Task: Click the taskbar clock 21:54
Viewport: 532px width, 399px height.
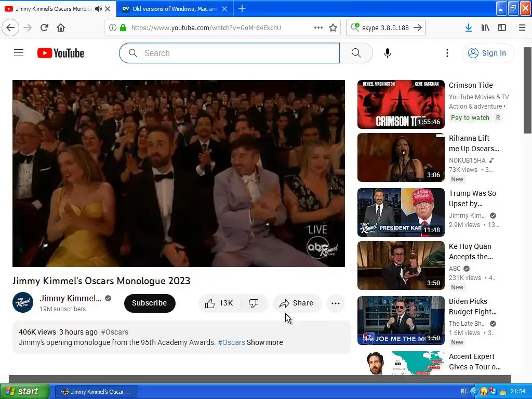Action: point(518,392)
